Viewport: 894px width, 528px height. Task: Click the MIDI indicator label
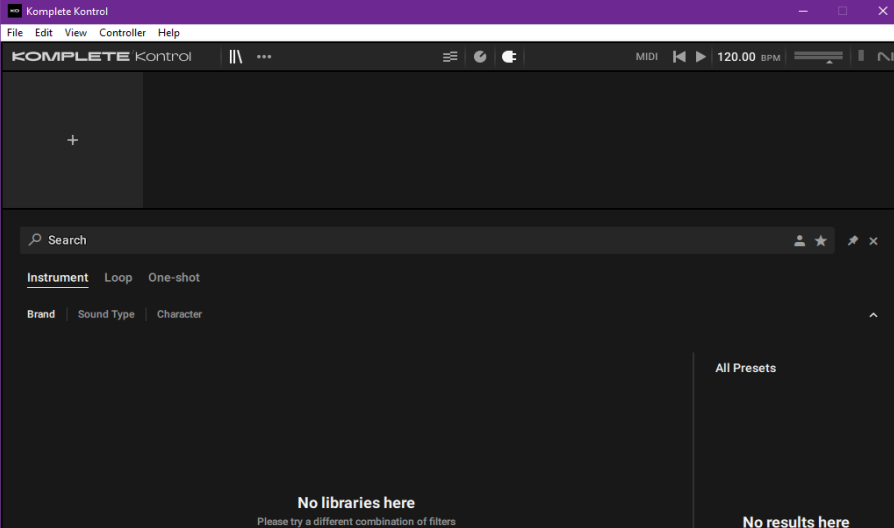tap(647, 56)
